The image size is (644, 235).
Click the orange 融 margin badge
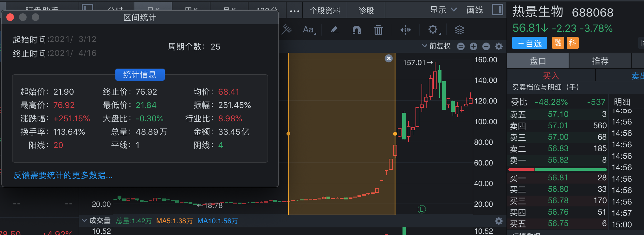[x=558, y=43]
